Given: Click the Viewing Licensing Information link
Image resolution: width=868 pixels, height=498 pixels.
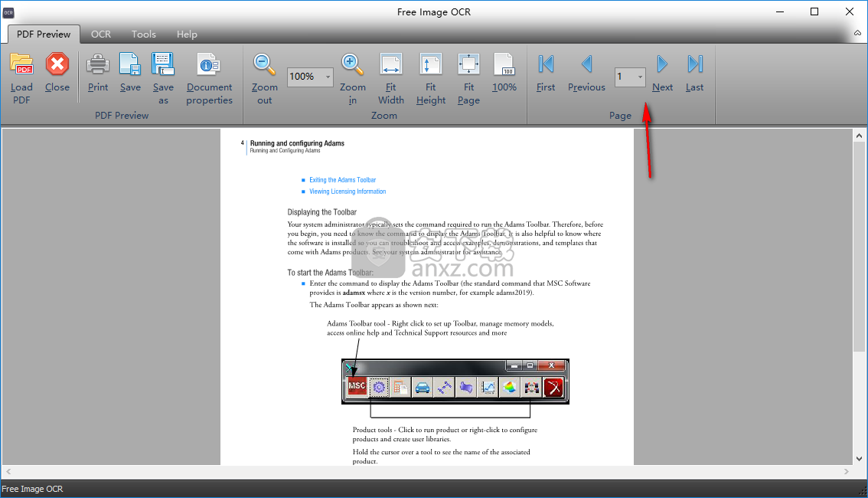Looking at the screenshot, I should pos(348,192).
